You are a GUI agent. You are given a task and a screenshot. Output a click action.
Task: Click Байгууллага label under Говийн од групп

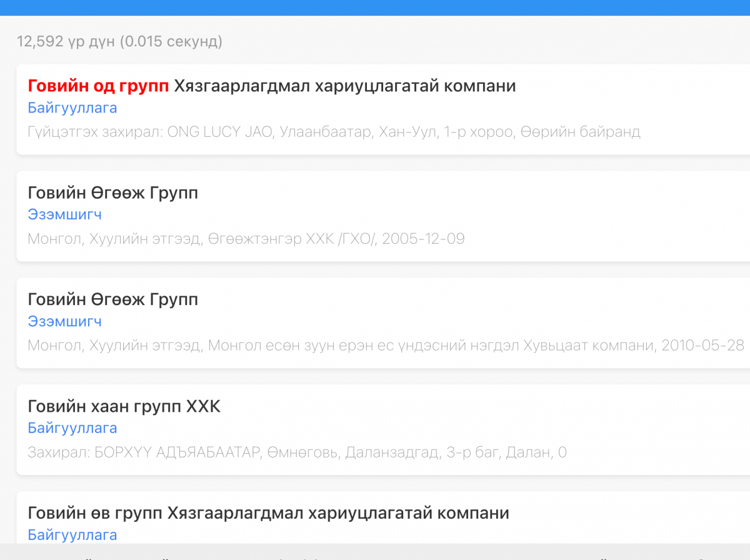72,107
